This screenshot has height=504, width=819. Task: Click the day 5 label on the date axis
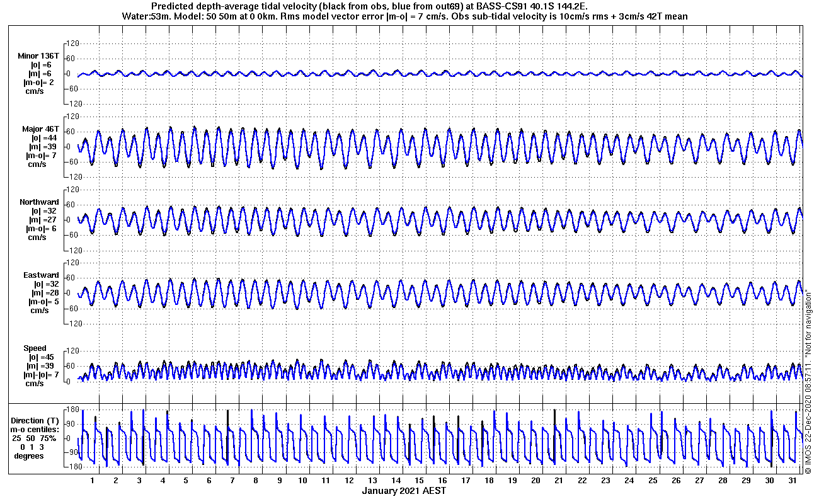[186, 481]
